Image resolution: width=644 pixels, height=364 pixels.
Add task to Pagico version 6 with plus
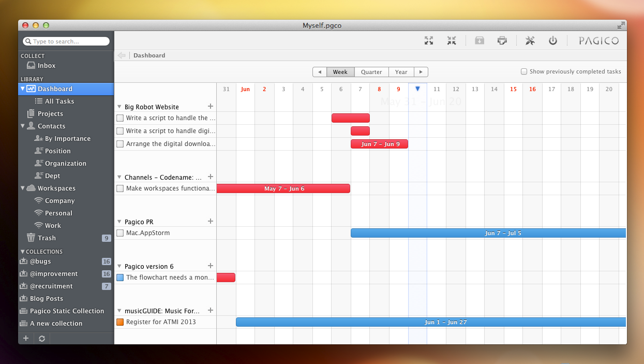tap(211, 266)
